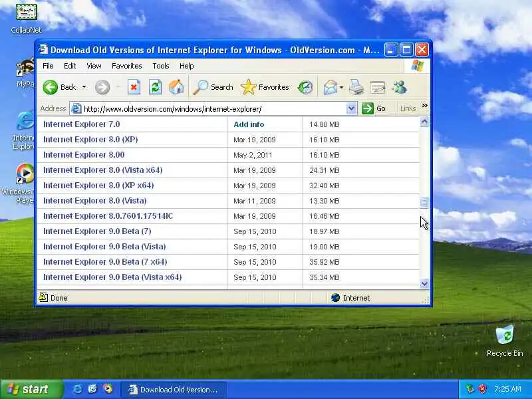Open Internet Explorer 8.0 (Vista) link
Viewport: 532px width, 399px height.
click(x=94, y=201)
